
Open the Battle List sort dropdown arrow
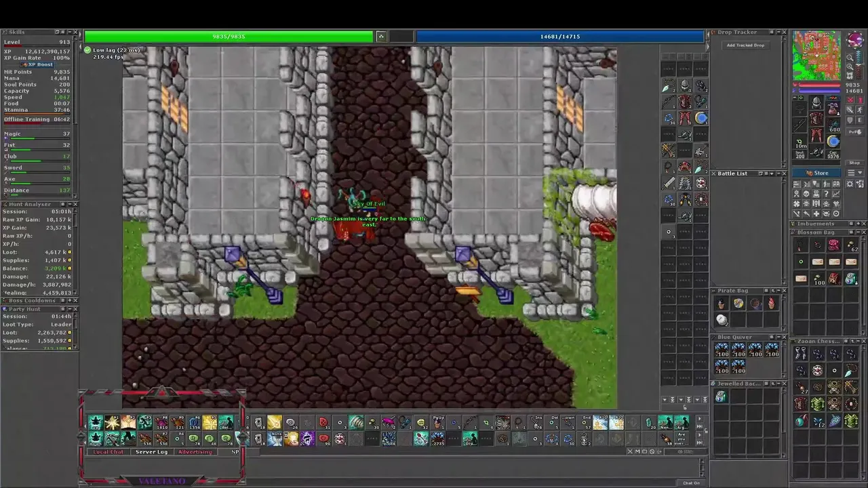point(772,174)
